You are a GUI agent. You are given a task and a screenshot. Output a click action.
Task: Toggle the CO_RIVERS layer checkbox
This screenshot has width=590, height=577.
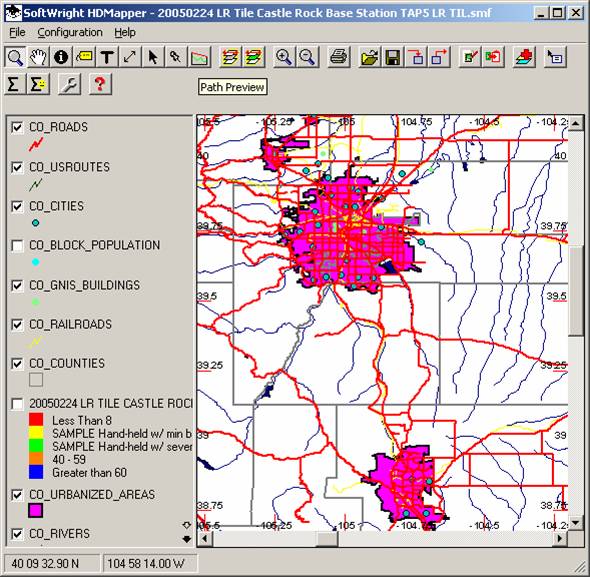(x=17, y=534)
